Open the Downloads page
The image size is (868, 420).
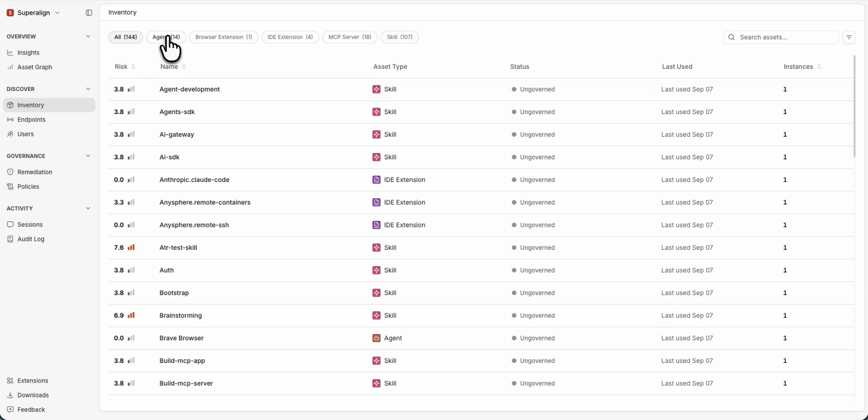(x=49, y=395)
